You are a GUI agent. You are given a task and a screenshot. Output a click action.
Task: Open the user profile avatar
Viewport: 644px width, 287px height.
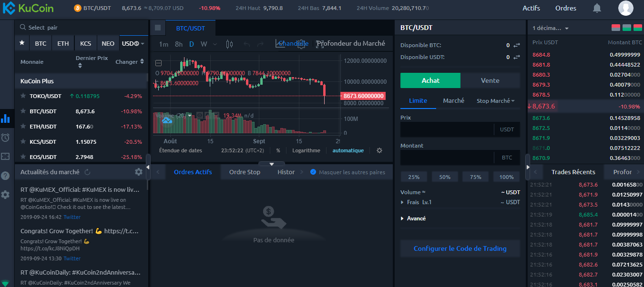pos(625,8)
